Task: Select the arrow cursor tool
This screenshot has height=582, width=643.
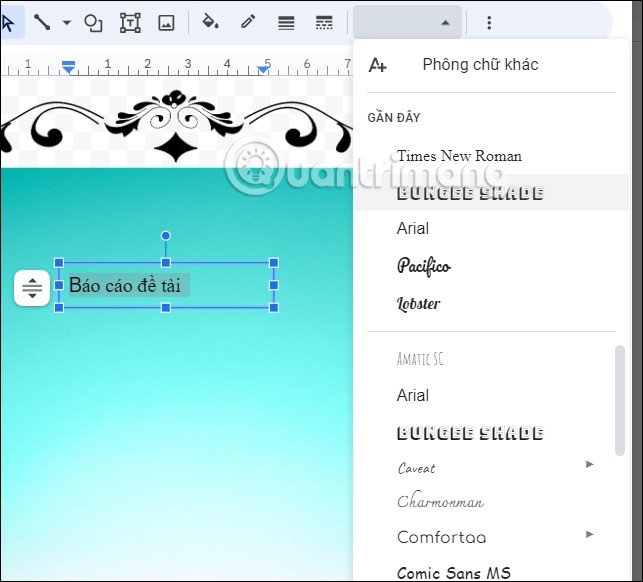Action: pyautogui.click(x=9, y=23)
